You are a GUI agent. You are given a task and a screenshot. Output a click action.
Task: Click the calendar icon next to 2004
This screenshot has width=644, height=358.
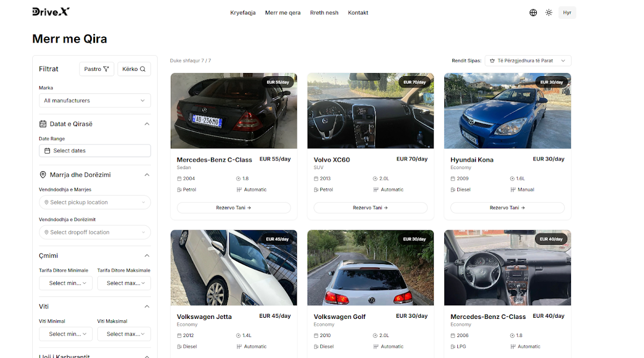[x=179, y=179]
